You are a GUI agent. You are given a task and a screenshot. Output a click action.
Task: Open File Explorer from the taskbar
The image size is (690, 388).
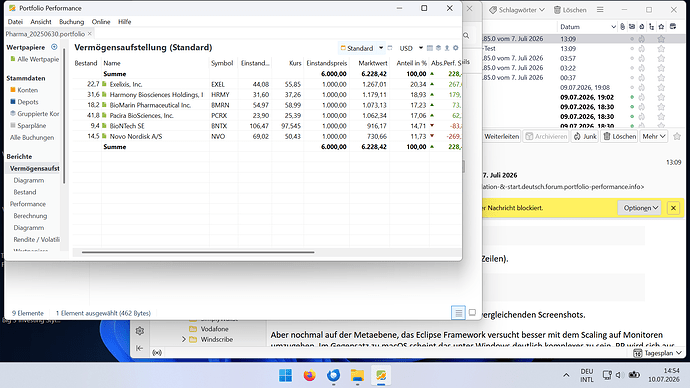tap(357, 375)
